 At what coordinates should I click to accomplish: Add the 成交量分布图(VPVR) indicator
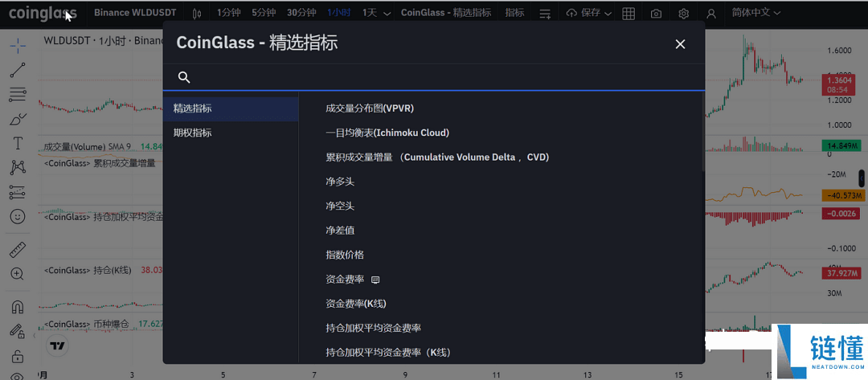pos(370,108)
